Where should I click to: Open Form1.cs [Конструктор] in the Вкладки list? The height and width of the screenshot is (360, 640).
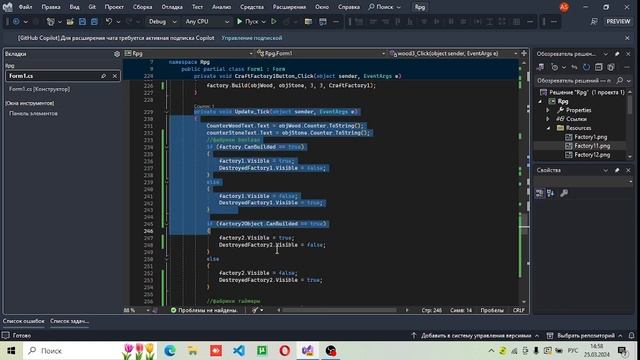tap(39, 89)
